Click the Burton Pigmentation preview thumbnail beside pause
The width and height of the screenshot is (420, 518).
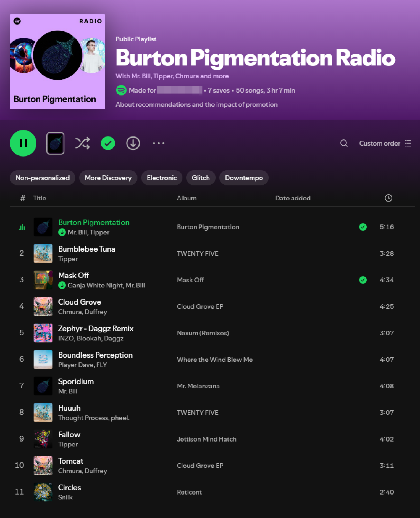tap(56, 143)
